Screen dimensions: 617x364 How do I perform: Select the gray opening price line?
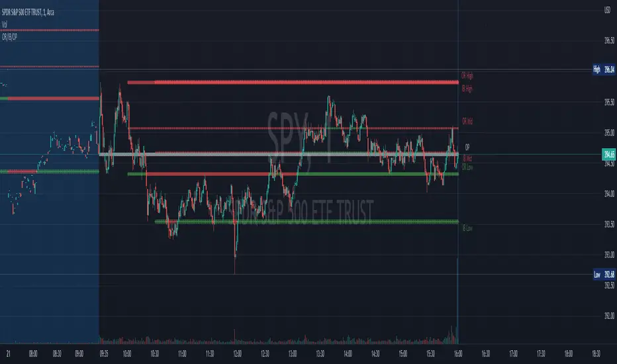pyautogui.click(x=279, y=155)
